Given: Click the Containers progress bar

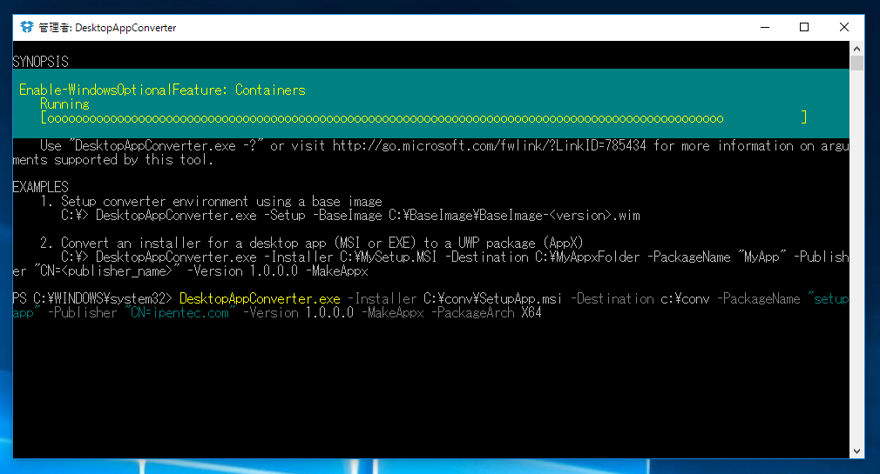Looking at the screenshot, I should click(x=424, y=118).
